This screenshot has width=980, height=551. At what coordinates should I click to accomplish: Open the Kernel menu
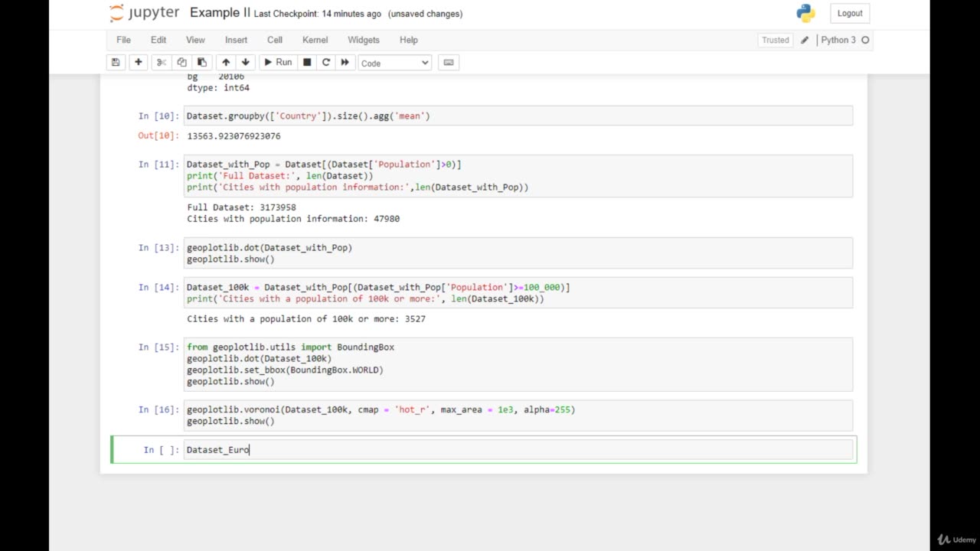[315, 40]
